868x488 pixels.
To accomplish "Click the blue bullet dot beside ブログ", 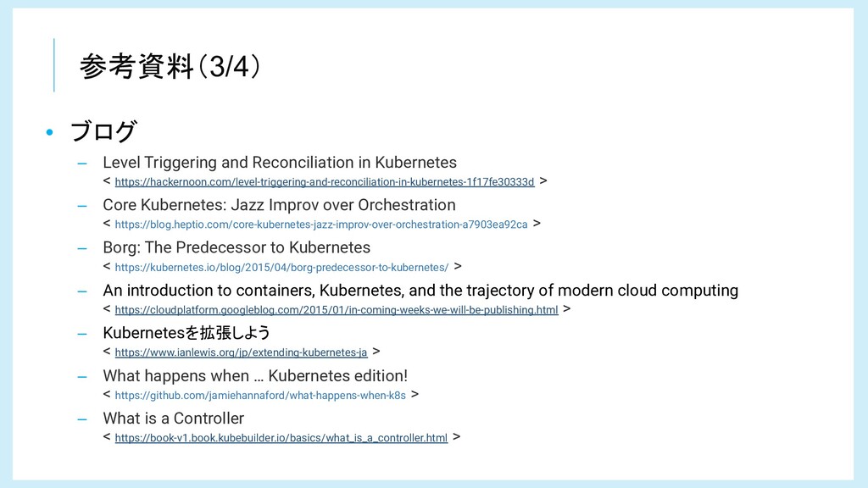I will (x=50, y=132).
